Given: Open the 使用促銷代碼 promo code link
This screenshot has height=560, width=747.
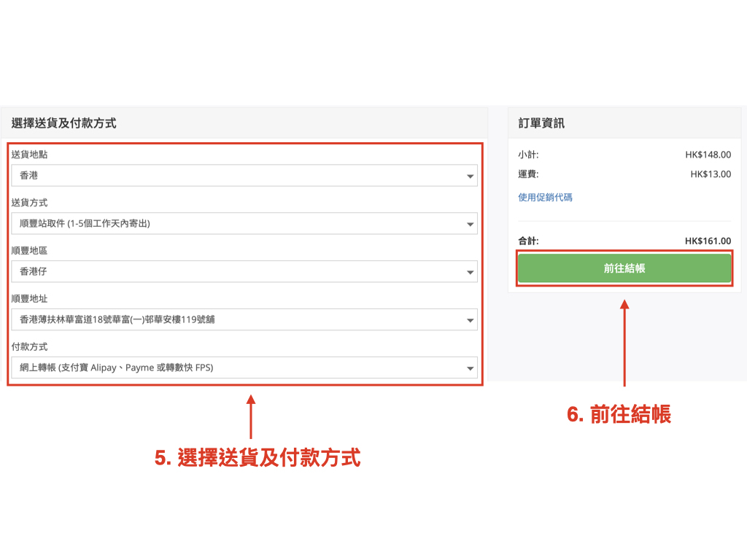Looking at the screenshot, I should pos(545,198).
